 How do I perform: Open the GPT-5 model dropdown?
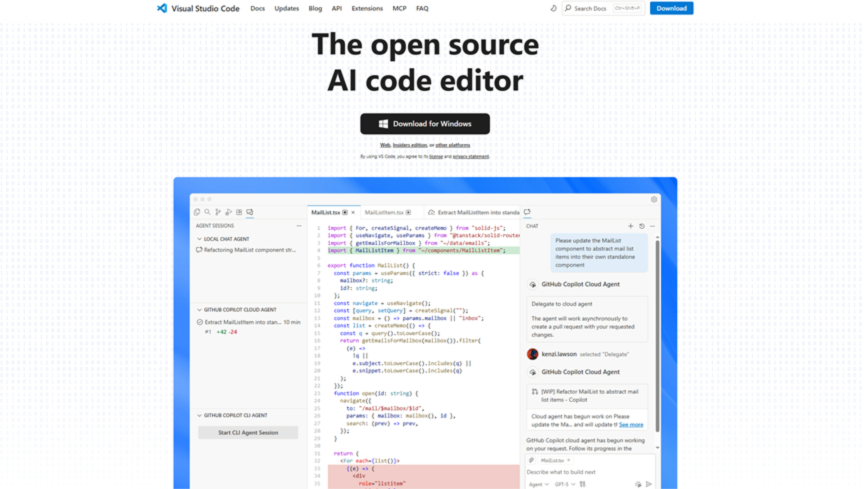point(565,484)
